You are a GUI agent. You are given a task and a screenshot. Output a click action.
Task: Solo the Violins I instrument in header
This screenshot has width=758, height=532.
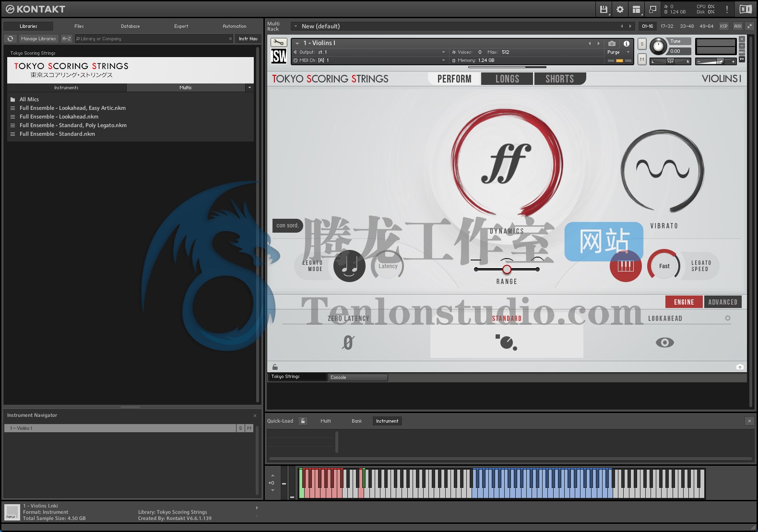[x=642, y=44]
